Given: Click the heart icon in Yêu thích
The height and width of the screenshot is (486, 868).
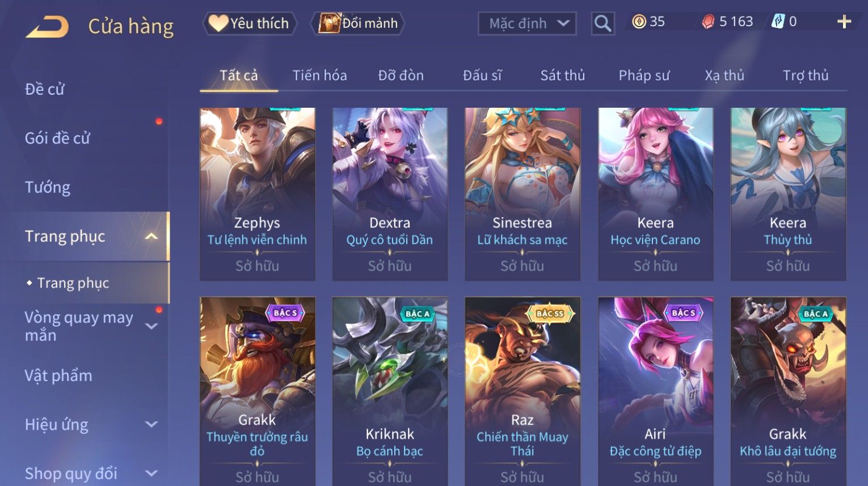Looking at the screenshot, I should click(x=218, y=23).
